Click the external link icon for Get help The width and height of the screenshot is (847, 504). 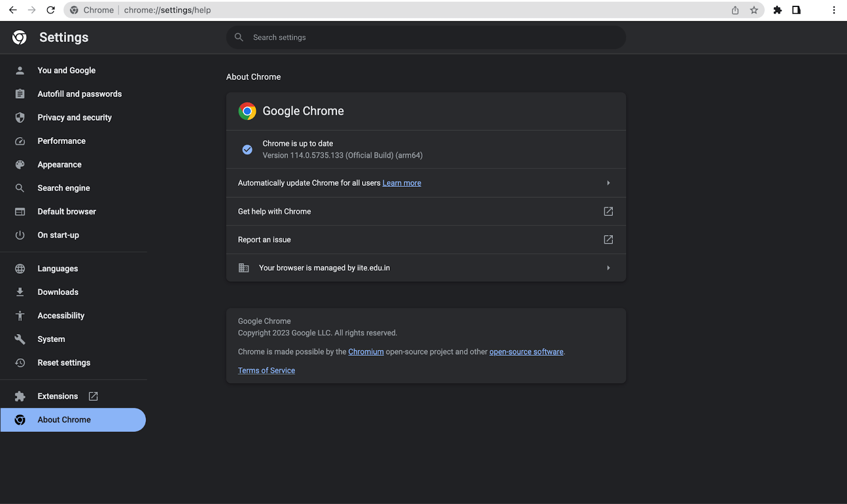[x=608, y=211]
